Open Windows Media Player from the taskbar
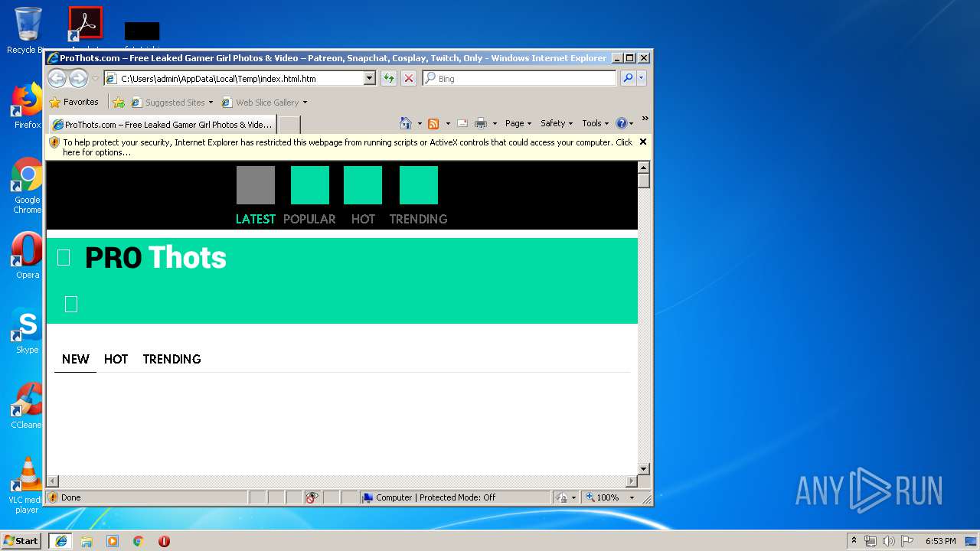The width and height of the screenshot is (980, 551). tap(113, 541)
